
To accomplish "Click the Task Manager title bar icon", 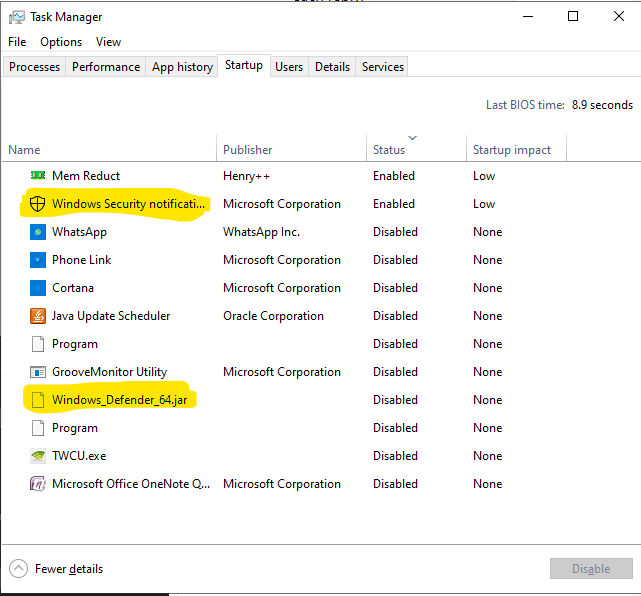I will 17,17.
